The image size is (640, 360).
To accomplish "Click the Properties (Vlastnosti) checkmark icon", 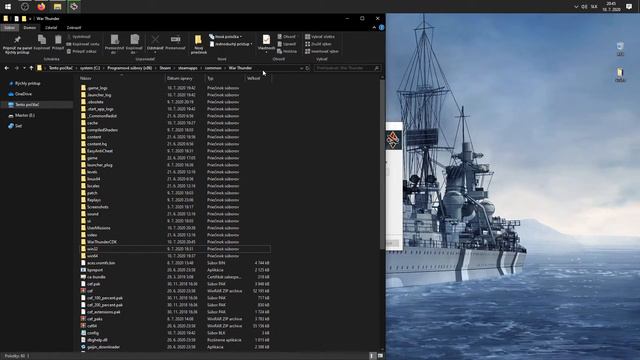I will 266,40.
